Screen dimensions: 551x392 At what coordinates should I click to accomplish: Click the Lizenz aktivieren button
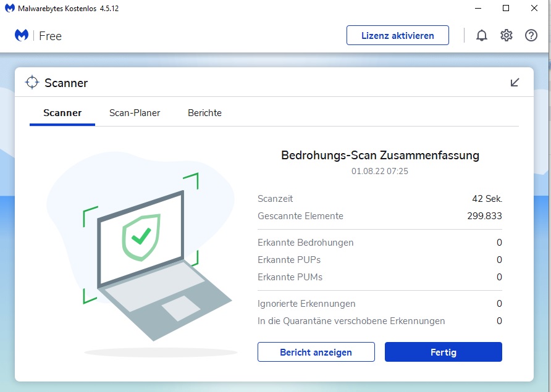(397, 35)
